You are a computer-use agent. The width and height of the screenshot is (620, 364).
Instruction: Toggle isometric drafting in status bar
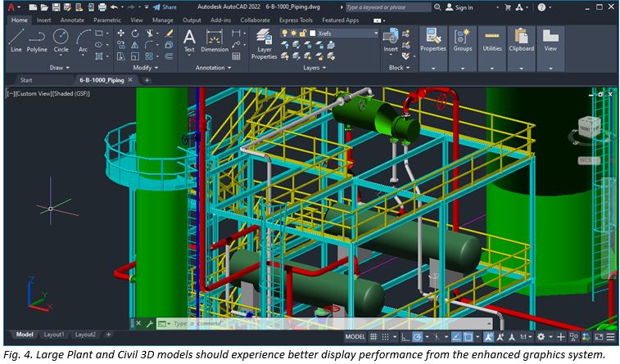click(437, 337)
